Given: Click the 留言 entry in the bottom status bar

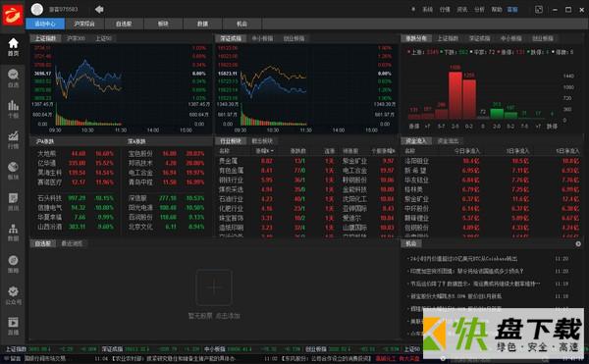Looking at the screenshot, I should pos(13,359).
